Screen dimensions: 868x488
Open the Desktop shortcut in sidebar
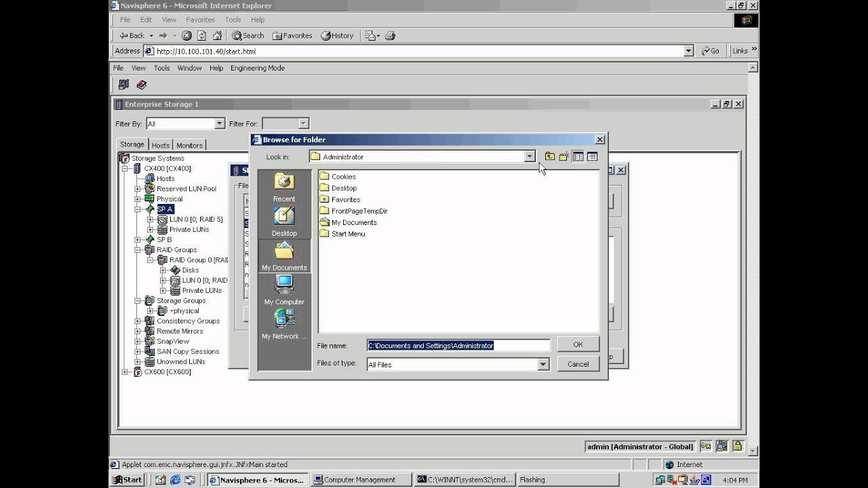[284, 222]
